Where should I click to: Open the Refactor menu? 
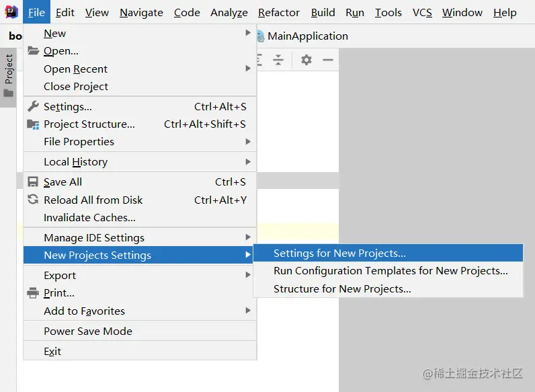[x=279, y=12]
